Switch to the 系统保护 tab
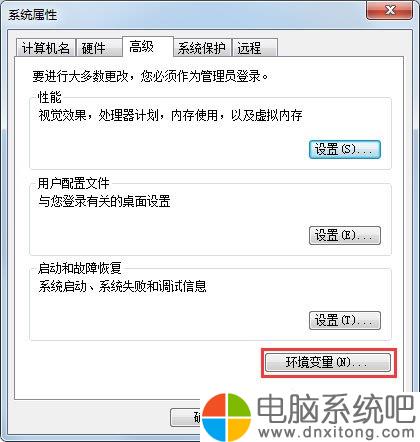The height and width of the screenshot is (442, 420). [202, 48]
